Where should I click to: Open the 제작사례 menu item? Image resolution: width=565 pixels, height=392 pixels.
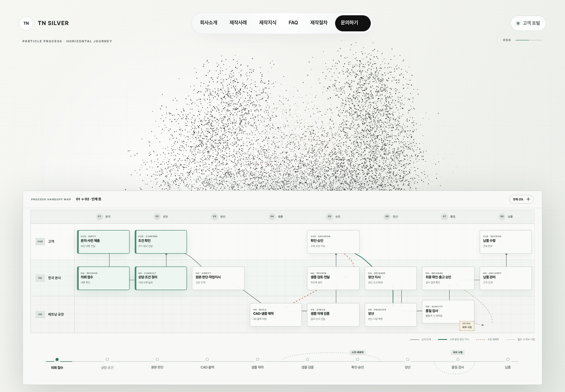click(x=238, y=23)
